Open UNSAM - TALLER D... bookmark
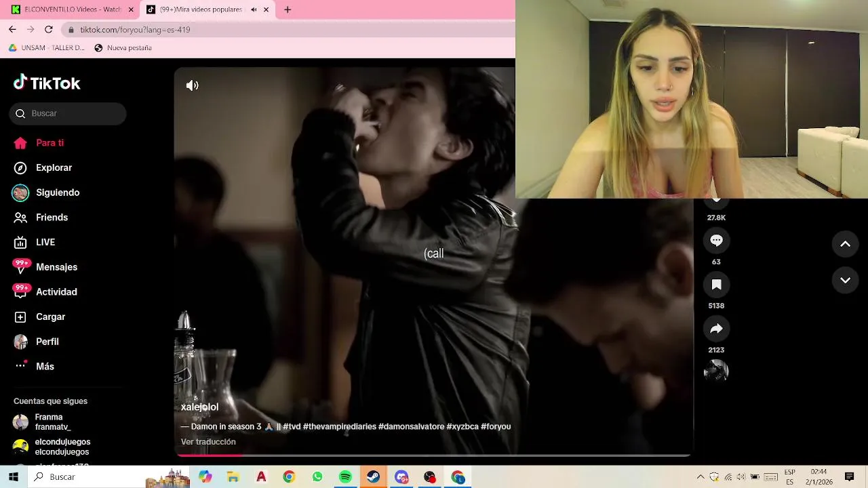 tap(47, 48)
